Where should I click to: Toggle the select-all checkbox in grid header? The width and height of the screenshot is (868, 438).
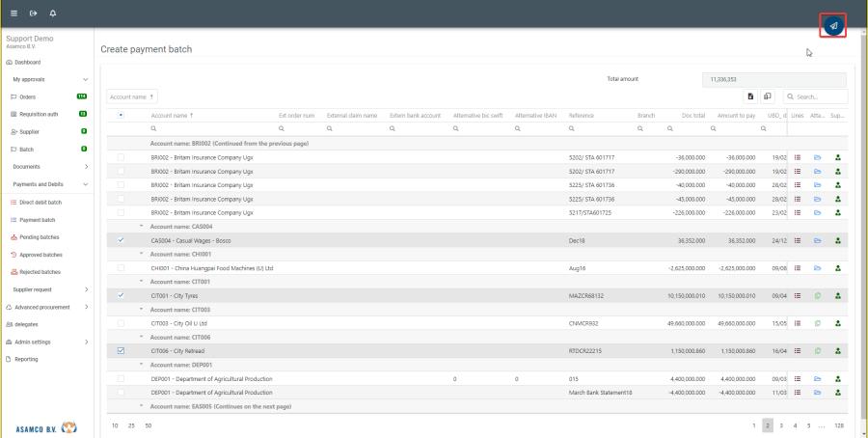tap(121, 115)
